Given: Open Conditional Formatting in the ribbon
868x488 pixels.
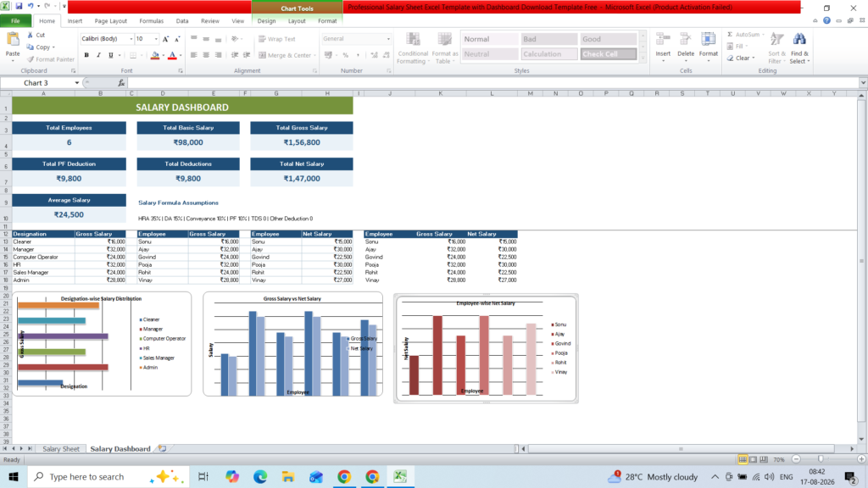Looking at the screenshot, I should pos(413,48).
